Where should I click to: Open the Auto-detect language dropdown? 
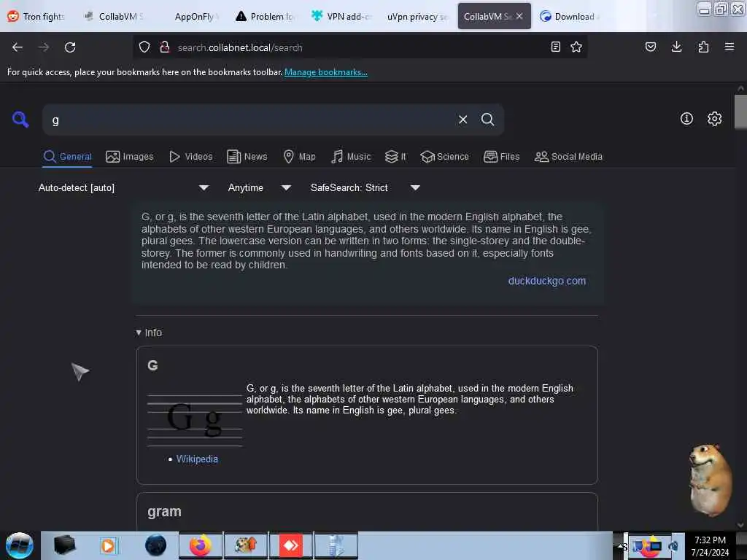[123, 187]
